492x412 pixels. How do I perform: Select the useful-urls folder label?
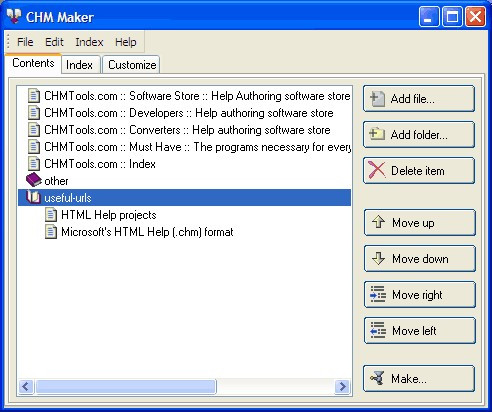(68, 198)
